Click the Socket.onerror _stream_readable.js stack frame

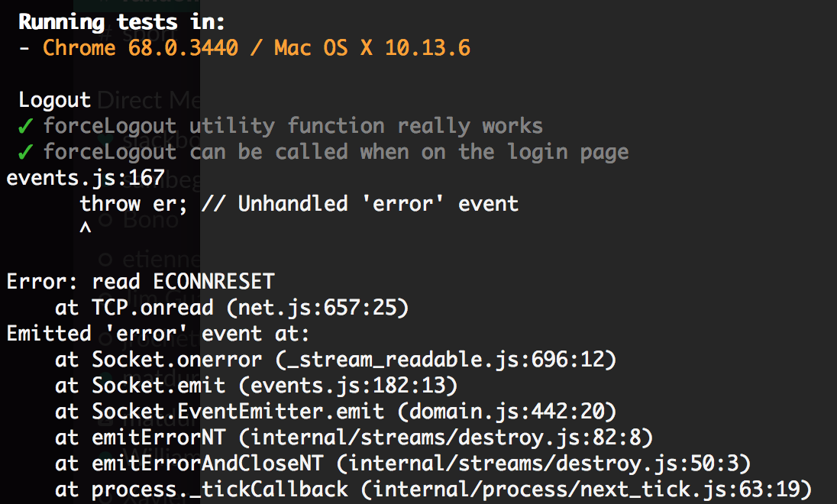pyautogui.click(x=336, y=360)
